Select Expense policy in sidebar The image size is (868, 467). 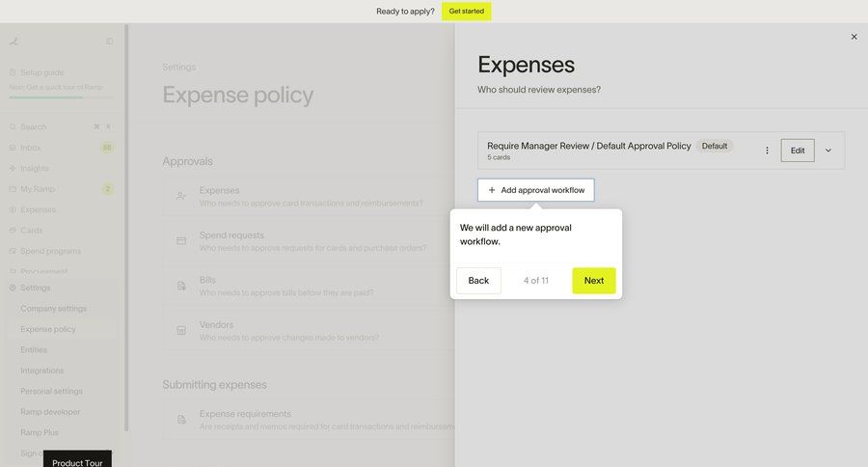point(48,329)
